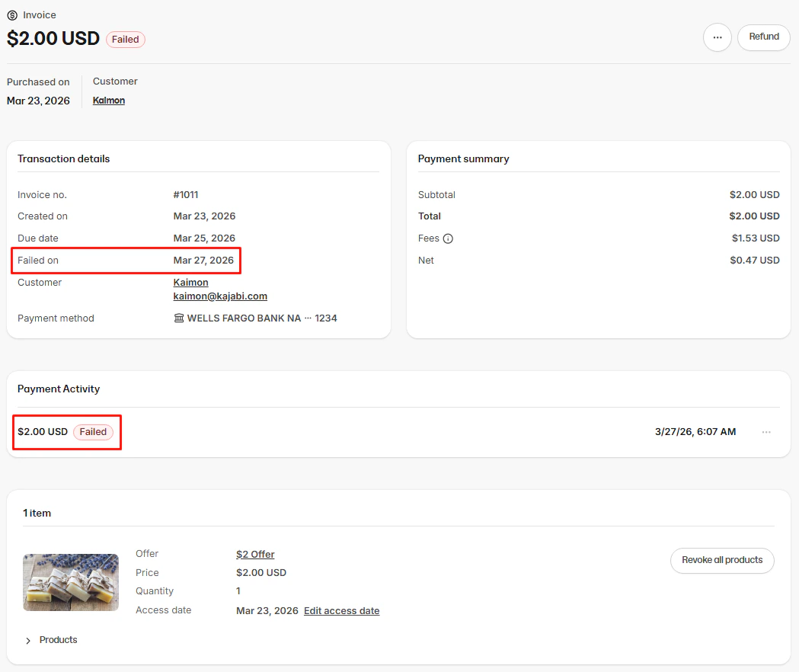Image resolution: width=799 pixels, height=672 pixels.
Task: Click Revoke all products button
Action: click(x=722, y=560)
